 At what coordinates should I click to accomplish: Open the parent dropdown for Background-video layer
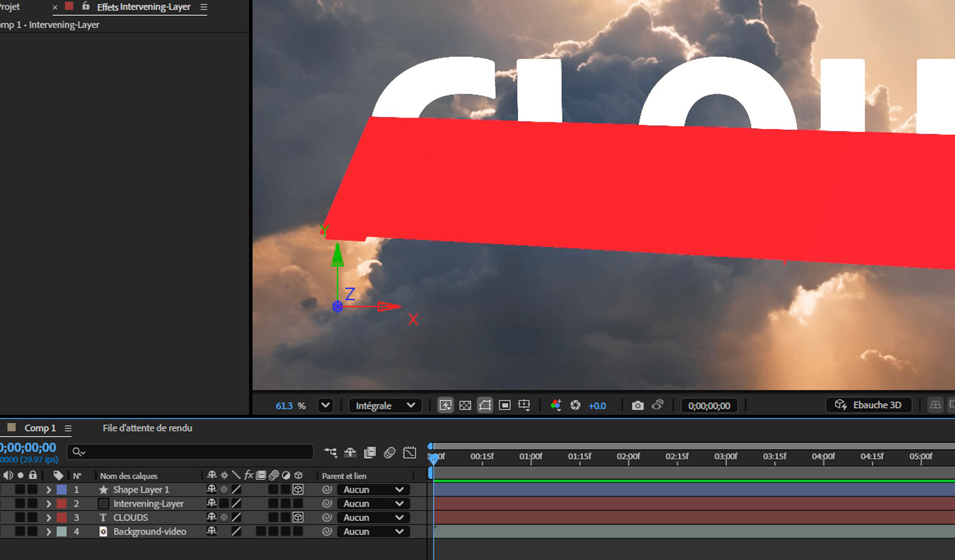(x=373, y=531)
